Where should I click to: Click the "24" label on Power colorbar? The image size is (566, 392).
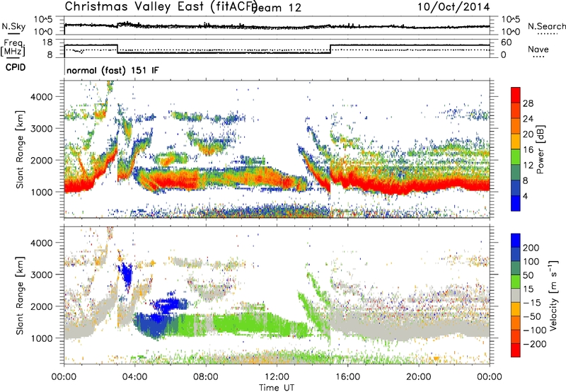point(528,119)
